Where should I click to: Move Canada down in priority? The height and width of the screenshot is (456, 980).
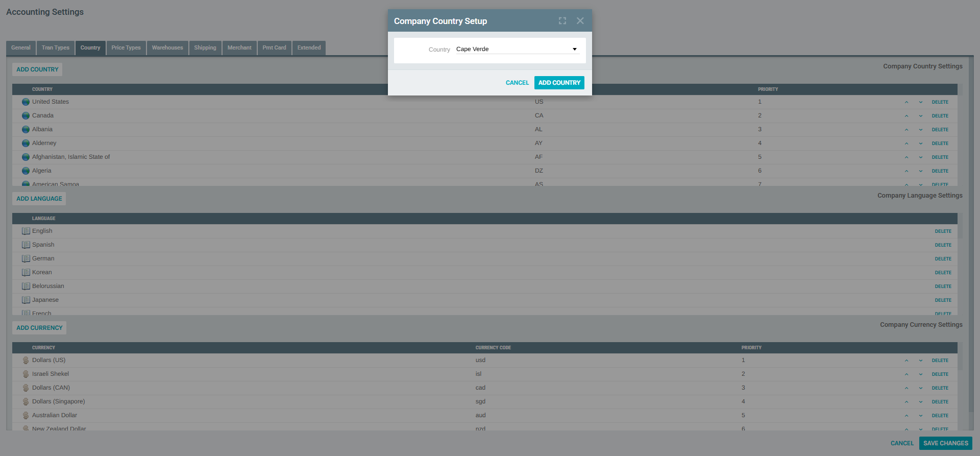[x=921, y=116]
